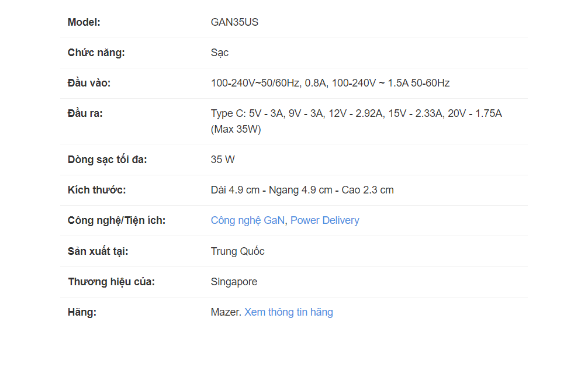Click the Sản xuất tại label
Image resolution: width=588 pixels, height=370 pixels.
pos(98,251)
